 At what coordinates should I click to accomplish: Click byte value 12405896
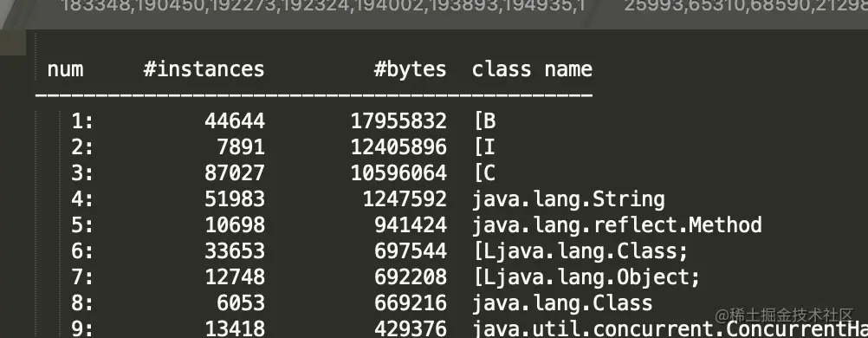tap(398, 146)
